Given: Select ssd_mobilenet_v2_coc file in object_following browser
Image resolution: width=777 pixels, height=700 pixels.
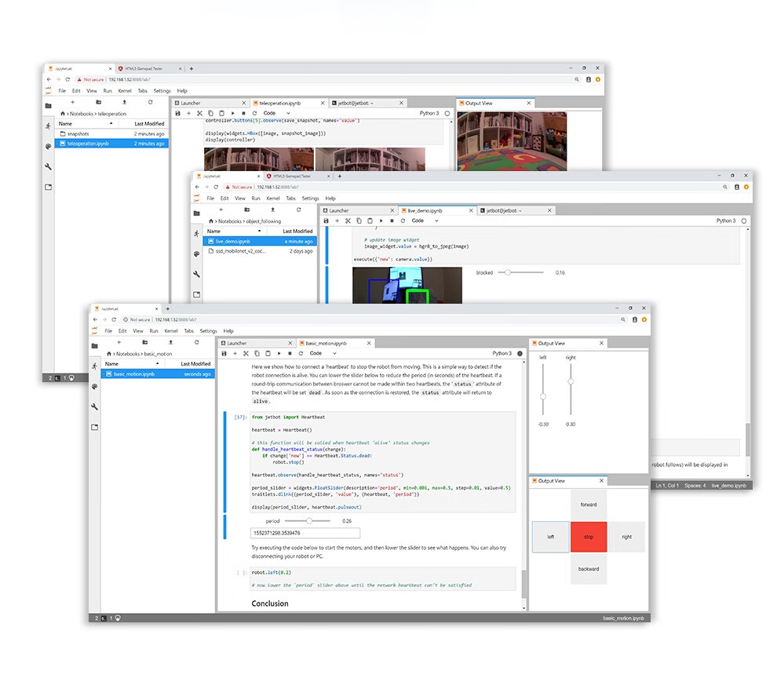Looking at the screenshot, I should pos(260,251).
